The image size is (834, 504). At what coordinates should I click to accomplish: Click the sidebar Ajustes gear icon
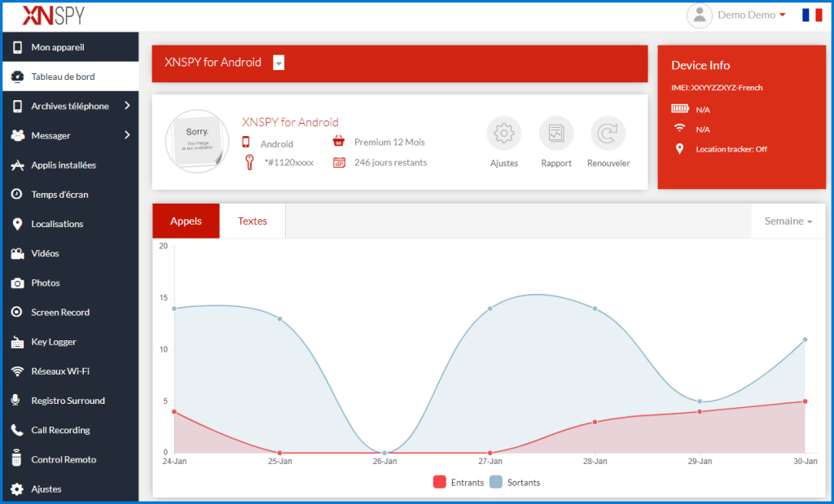pyautogui.click(x=17, y=489)
